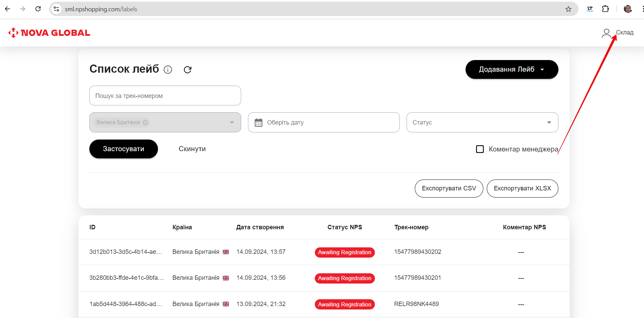
Task: Open LanguageTool extension icon
Action: point(590,9)
